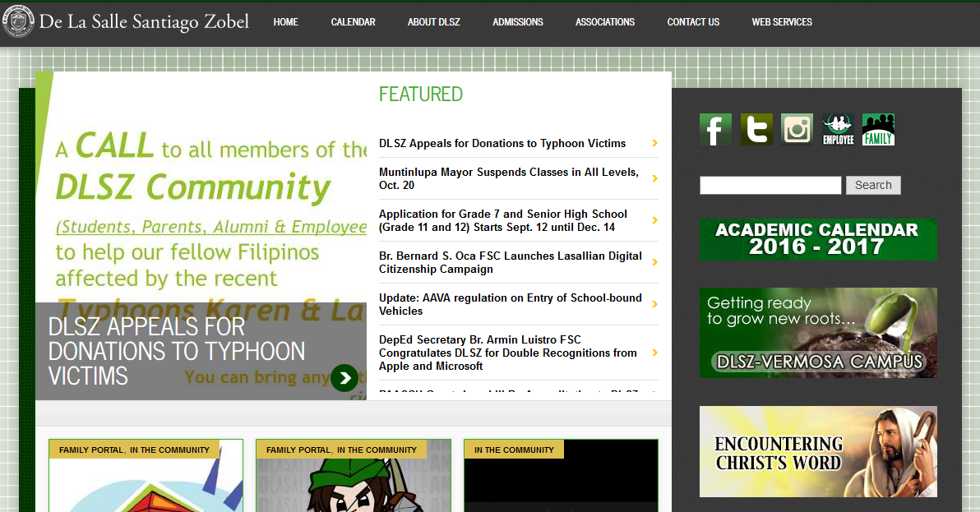Go to the HOME menu item
The image size is (980, 512).
(285, 22)
